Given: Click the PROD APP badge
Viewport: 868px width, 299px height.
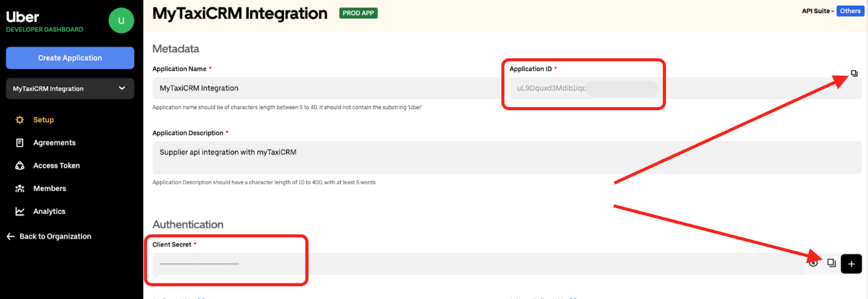Looking at the screenshot, I should (358, 13).
